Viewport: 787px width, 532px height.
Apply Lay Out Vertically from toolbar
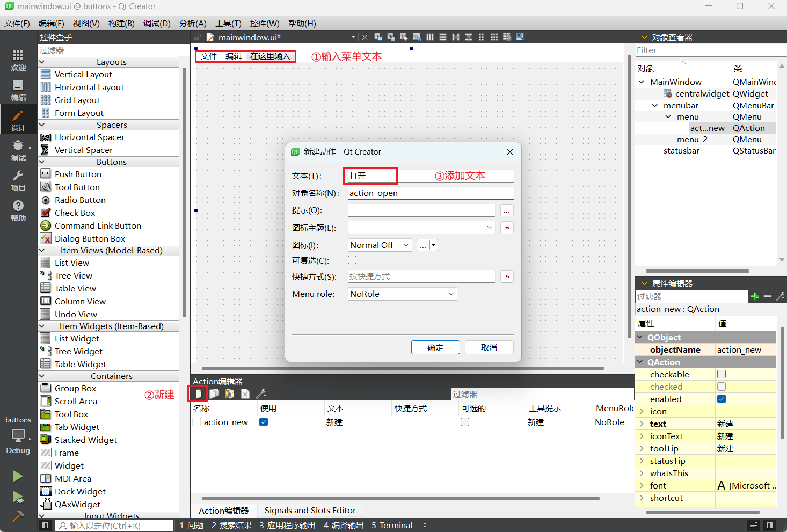(443, 37)
